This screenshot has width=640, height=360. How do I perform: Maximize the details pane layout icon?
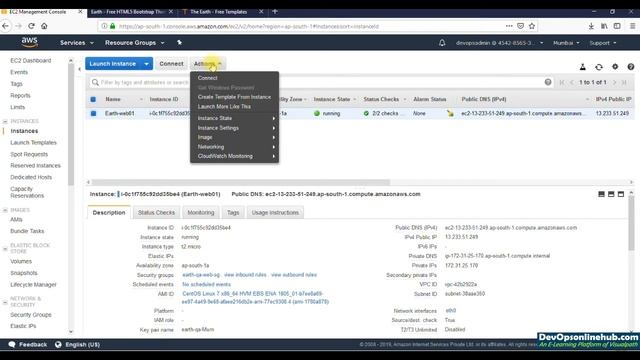pos(621,194)
